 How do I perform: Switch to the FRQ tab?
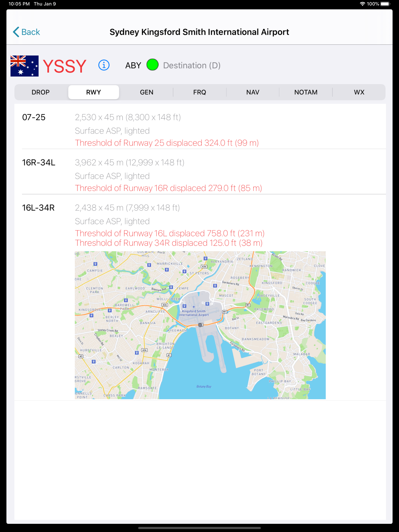tap(200, 92)
